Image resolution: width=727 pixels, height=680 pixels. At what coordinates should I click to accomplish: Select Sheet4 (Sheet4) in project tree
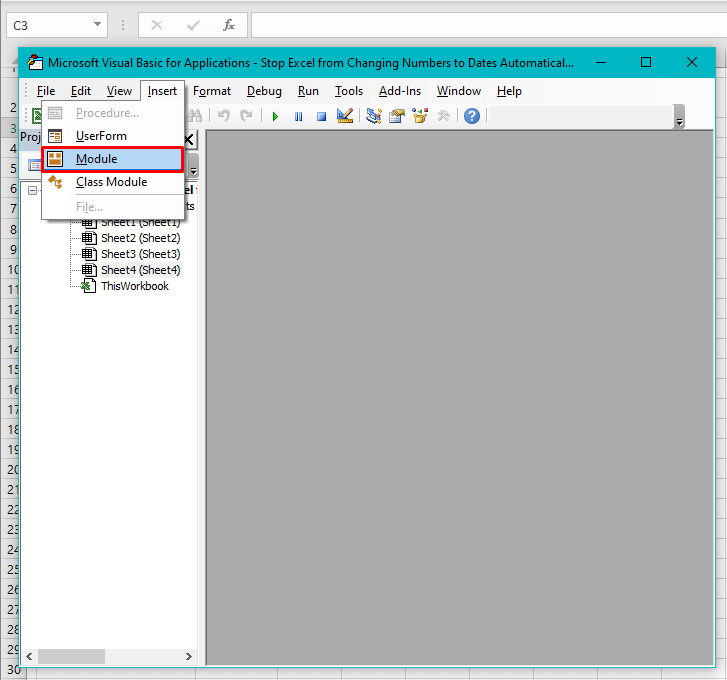point(140,270)
